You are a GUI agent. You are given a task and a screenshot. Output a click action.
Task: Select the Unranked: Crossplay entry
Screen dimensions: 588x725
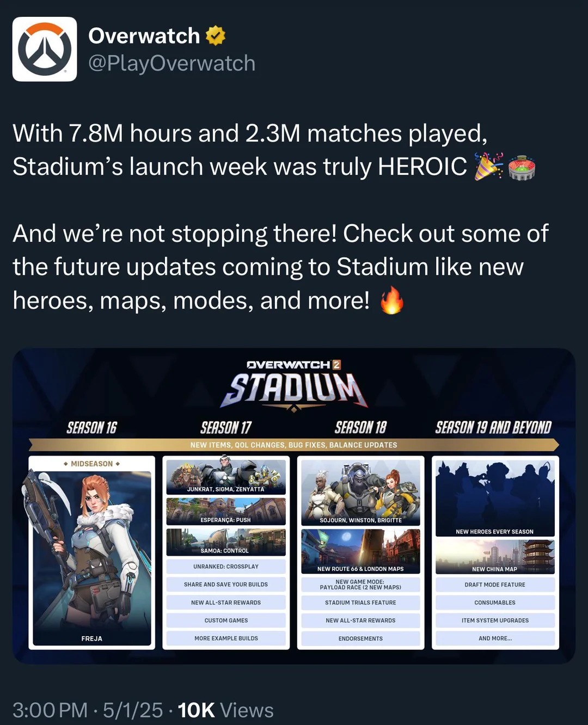tap(226, 567)
